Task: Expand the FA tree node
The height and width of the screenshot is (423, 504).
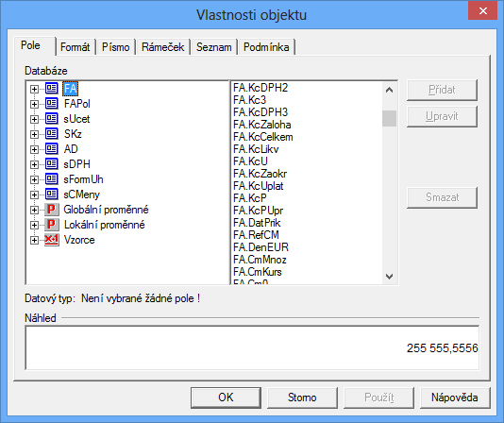Action: point(34,89)
